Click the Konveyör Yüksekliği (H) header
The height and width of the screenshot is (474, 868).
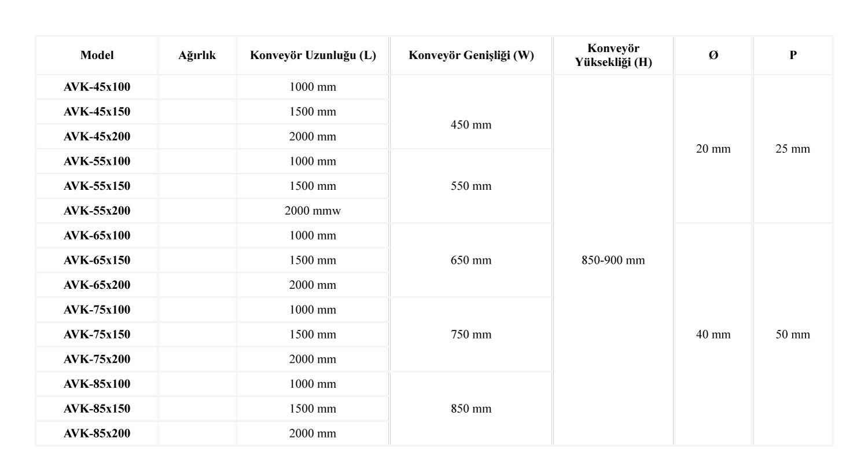[613, 55]
